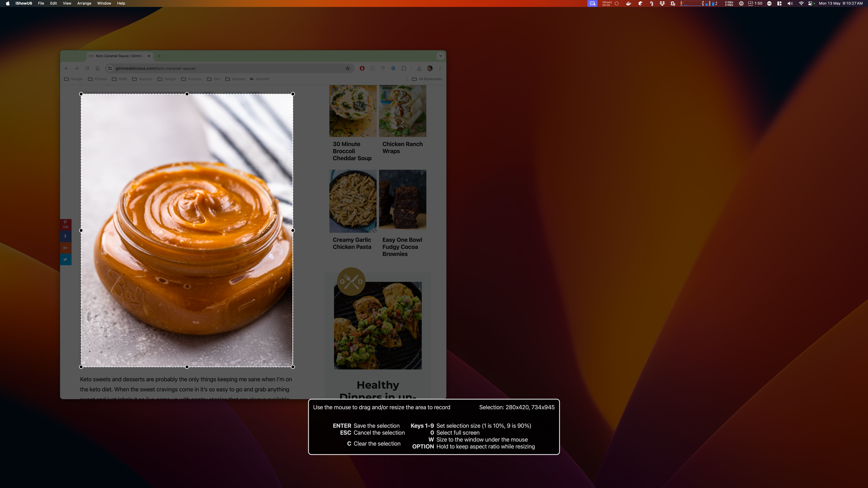
Task: Click the bottom-right selection resize handle
Action: [x=293, y=367]
